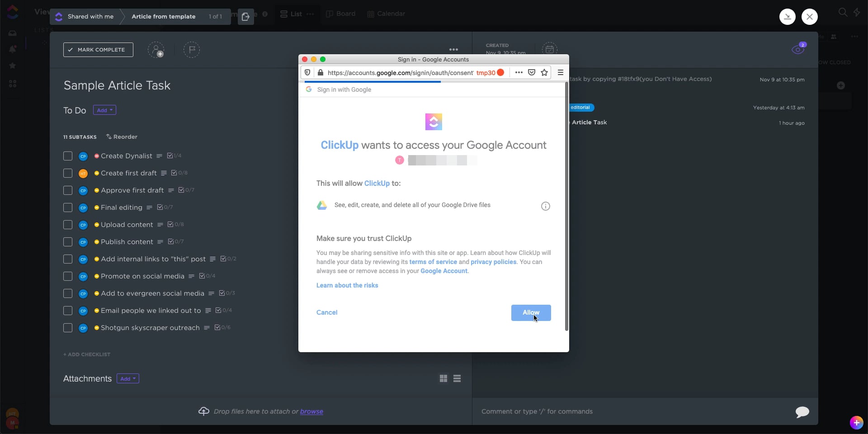Open the To Do Add dropdown
The height and width of the screenshot is (434, 868).
(x=104, y=110)
